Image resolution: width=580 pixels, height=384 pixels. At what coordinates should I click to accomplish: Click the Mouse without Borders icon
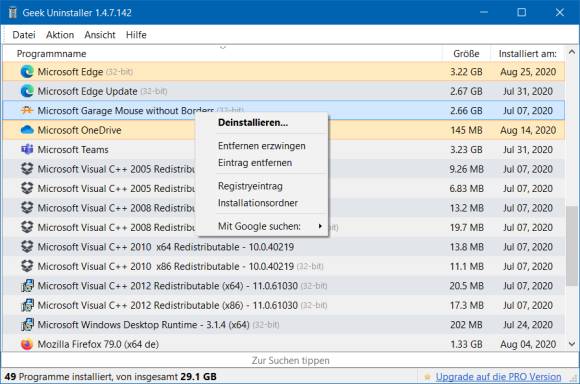[x=27, y=110]
